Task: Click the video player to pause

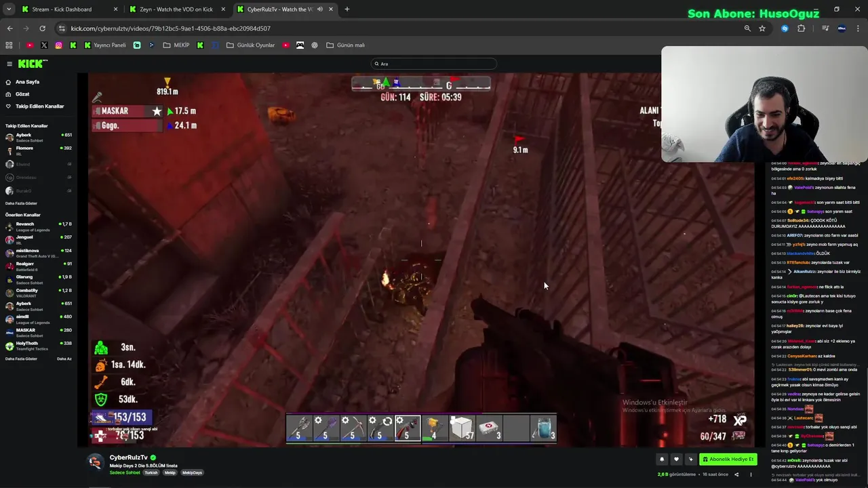Action: (x=420, y=260)
